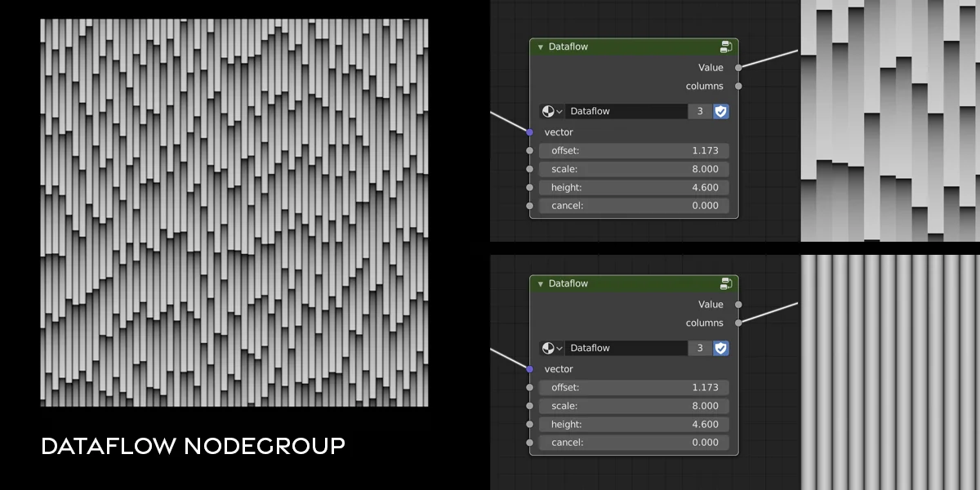Collapse the upper Dataflow node with its header triangle
The width and height of the screenshot is (980, 490).
(540, 47)
